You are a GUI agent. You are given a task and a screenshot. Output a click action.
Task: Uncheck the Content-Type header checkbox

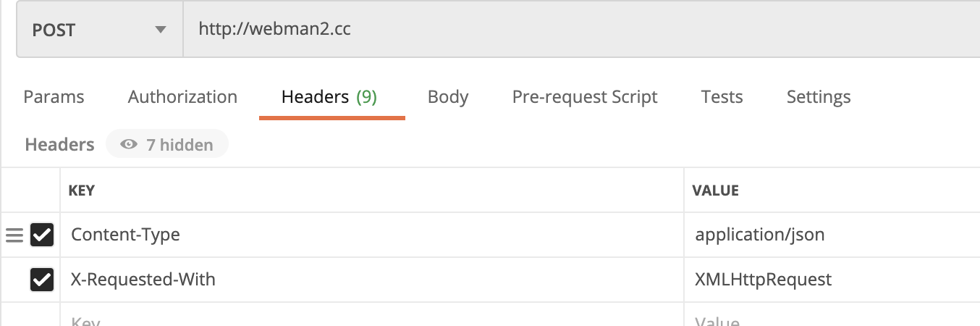pyautogui.click(x=42, y=235)
